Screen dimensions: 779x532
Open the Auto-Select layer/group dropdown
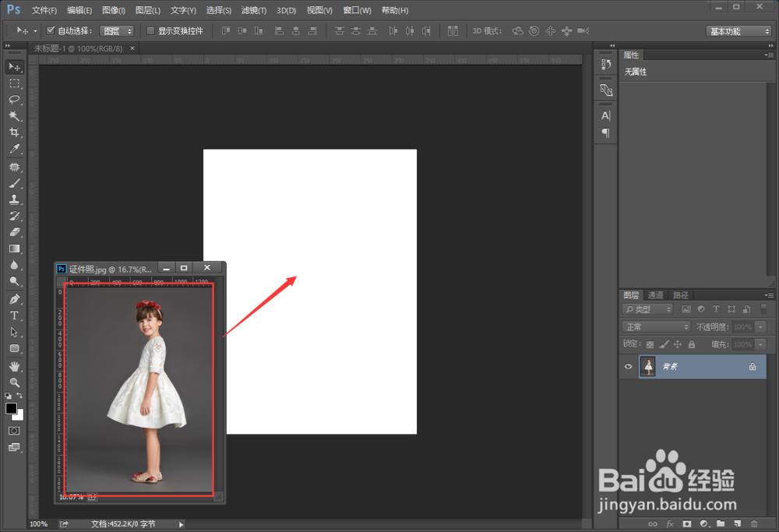coord(117,31)
